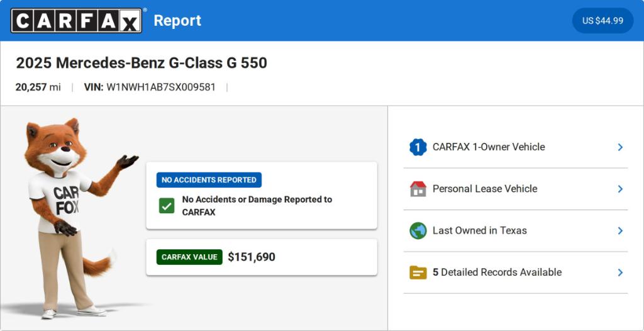Click the CARFAX logo in the header
The height and width of the screenshot is (331, 644).
click(76, 21)
